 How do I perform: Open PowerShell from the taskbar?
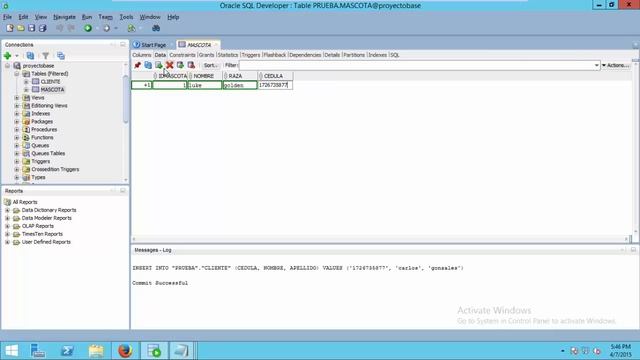click(67, 351)
